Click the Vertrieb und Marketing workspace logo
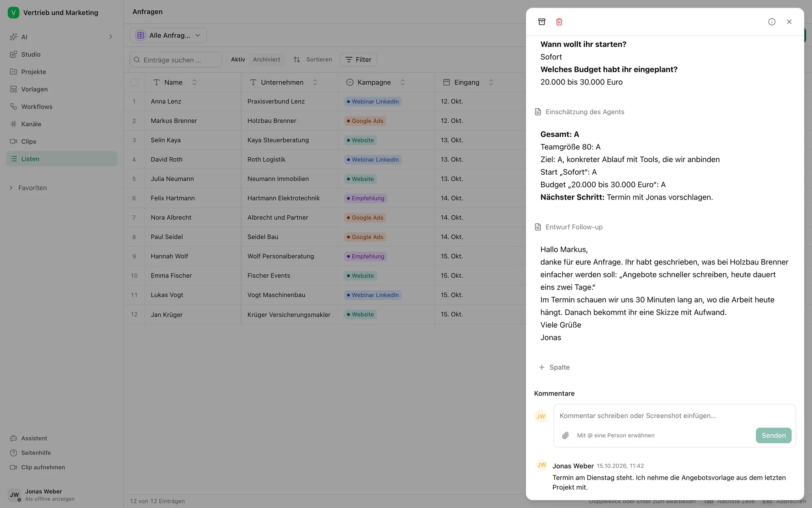This screenshot has height=508, width=812. click(13, 13)
